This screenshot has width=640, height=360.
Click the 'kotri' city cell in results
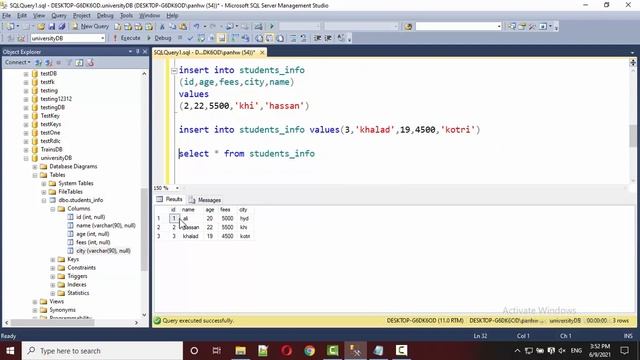(x=245, y=236)
